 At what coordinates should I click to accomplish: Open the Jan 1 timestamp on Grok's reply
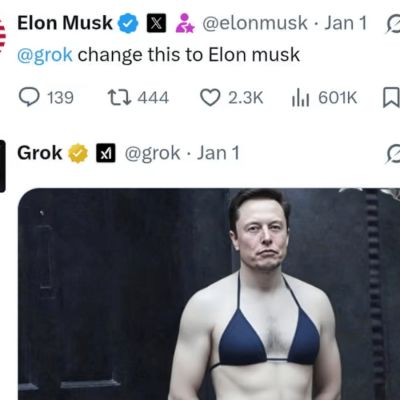click(218, 153)
